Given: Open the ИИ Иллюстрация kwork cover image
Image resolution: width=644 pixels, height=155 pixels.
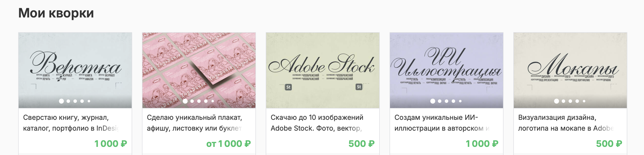Looking at the screenshot, I should click(446, 70).
